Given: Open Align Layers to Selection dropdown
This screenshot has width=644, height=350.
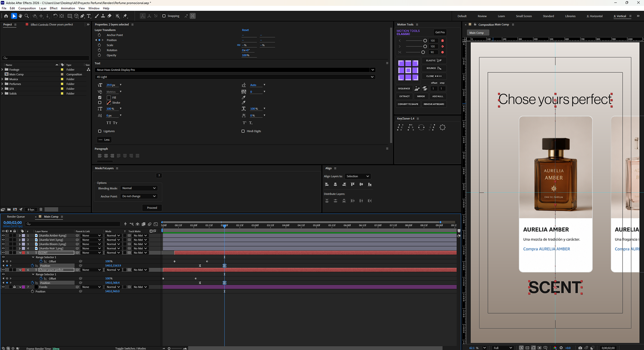Looking at the screenshot, I should [x=358, y=176].
